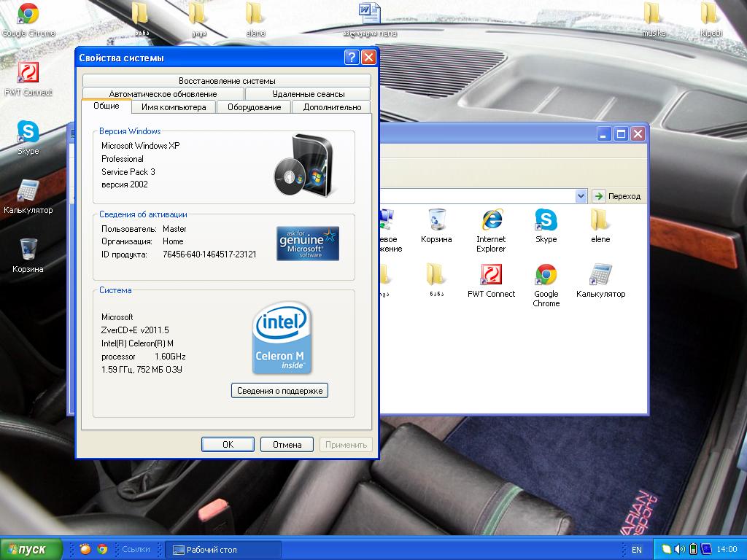Select Восстановление системы tab

tap(227, 81)
